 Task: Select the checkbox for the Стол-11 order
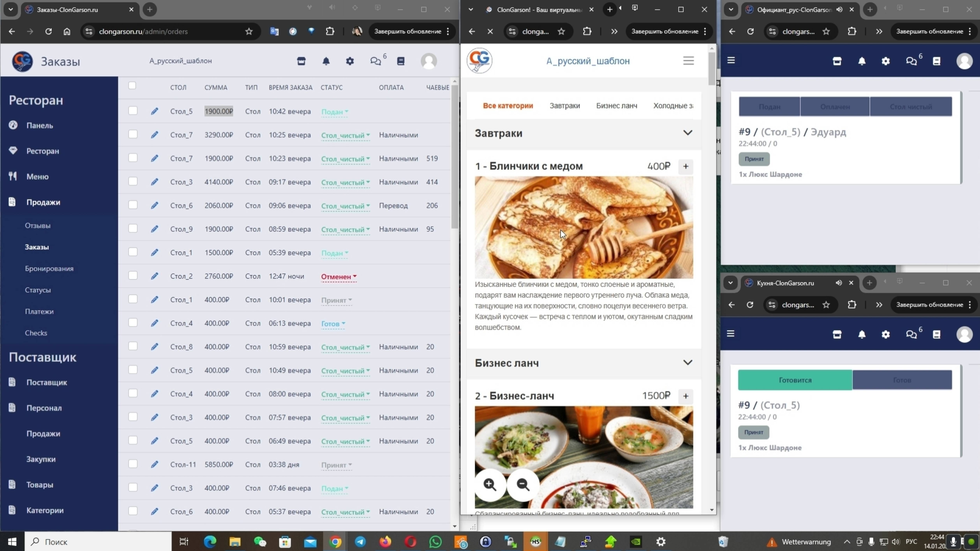point(133,464)
